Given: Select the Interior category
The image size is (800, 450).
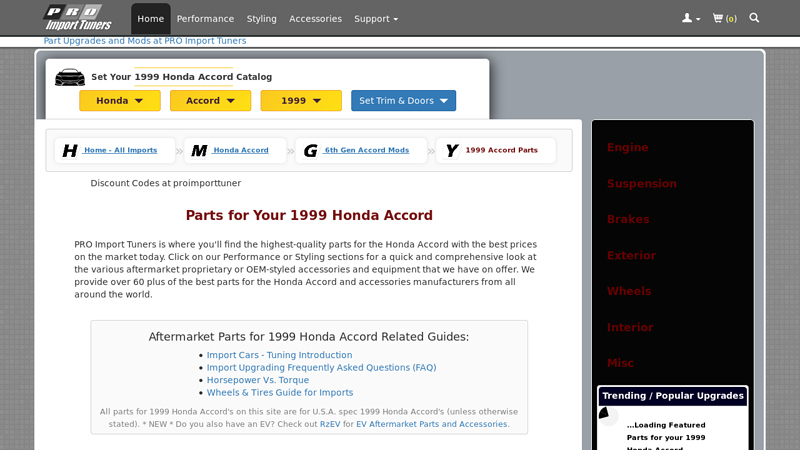Looking at the screenshot, I should pyautogui.click(x=630, y=327).
